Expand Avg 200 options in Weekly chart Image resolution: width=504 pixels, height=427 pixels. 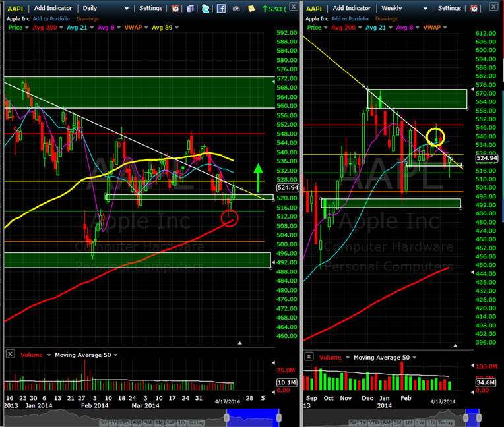click(360, 28)
